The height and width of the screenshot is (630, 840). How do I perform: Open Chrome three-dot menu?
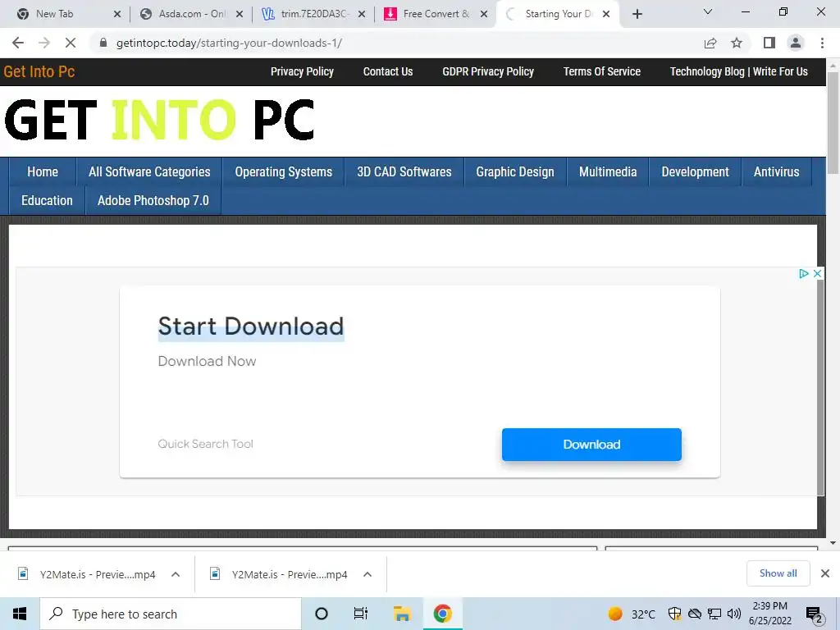(x=822, y=43)
